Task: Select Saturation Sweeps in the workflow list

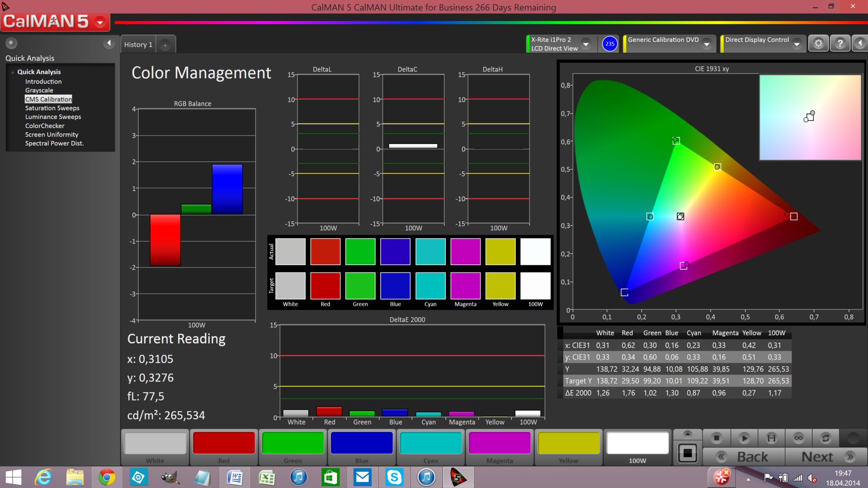Action: pyautogui.click(x=52, y=108)
